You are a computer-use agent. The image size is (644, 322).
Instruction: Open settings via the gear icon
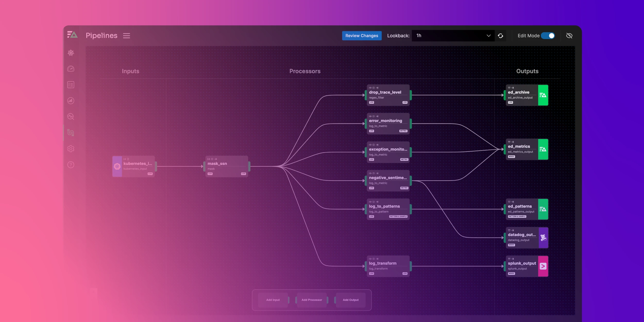tap(71, 149)
